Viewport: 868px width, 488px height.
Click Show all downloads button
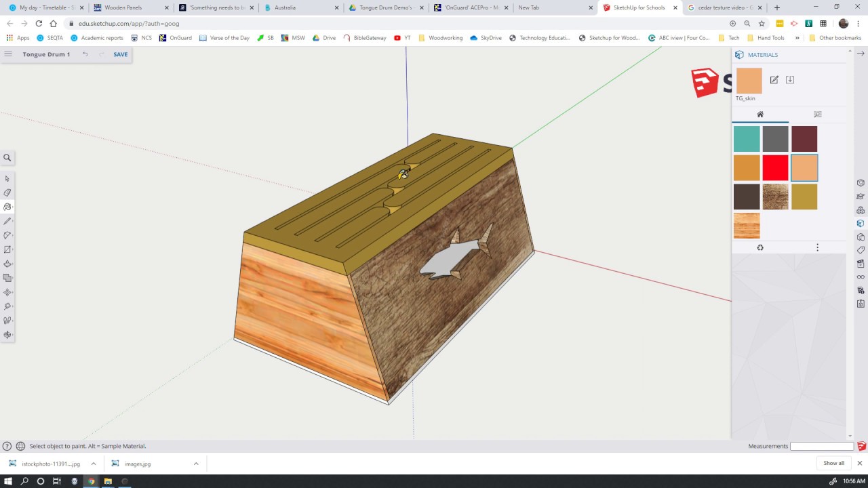point(833,464)
